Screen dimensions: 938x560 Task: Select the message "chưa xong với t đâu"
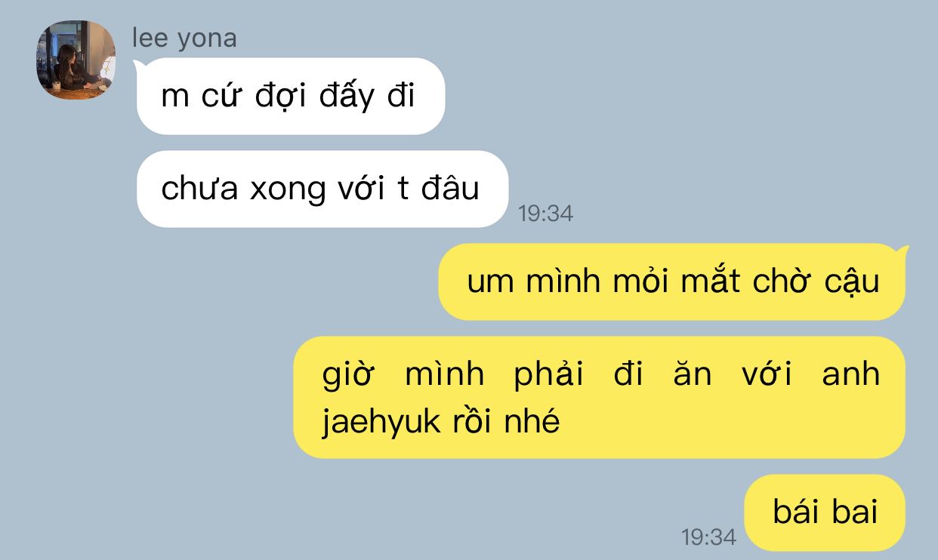[x=322, y=189]
